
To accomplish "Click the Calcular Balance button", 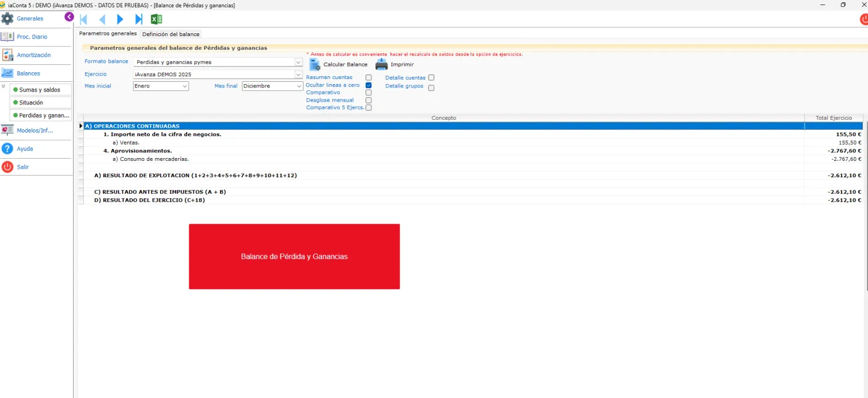I will coord(338,64).
